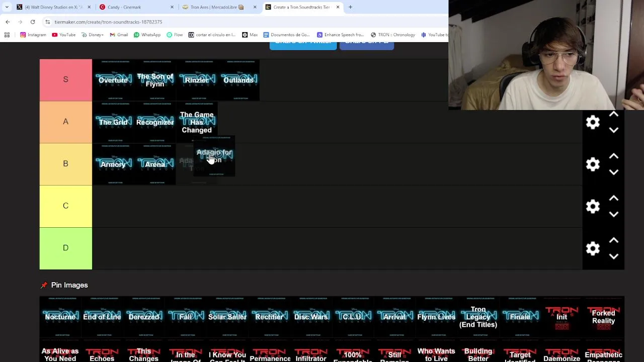Viewport: 644px width, 362px height.
Task: Open Max bookmark
Action: coord(250,35)
